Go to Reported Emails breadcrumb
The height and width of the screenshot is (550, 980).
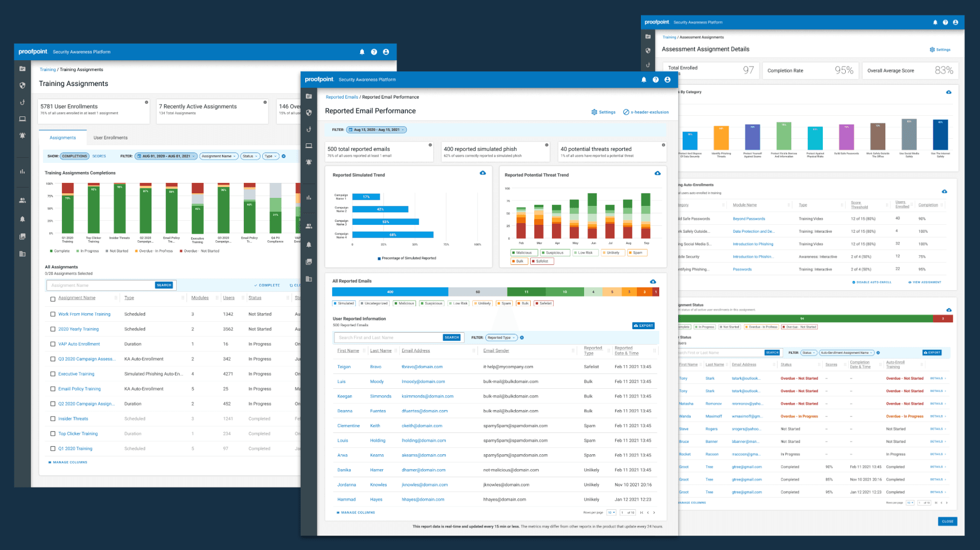pyautogui.click(x=342, y=97)
